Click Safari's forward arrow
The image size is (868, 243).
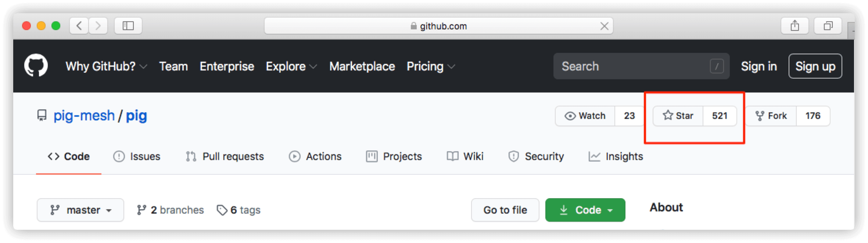click(98, 26)
